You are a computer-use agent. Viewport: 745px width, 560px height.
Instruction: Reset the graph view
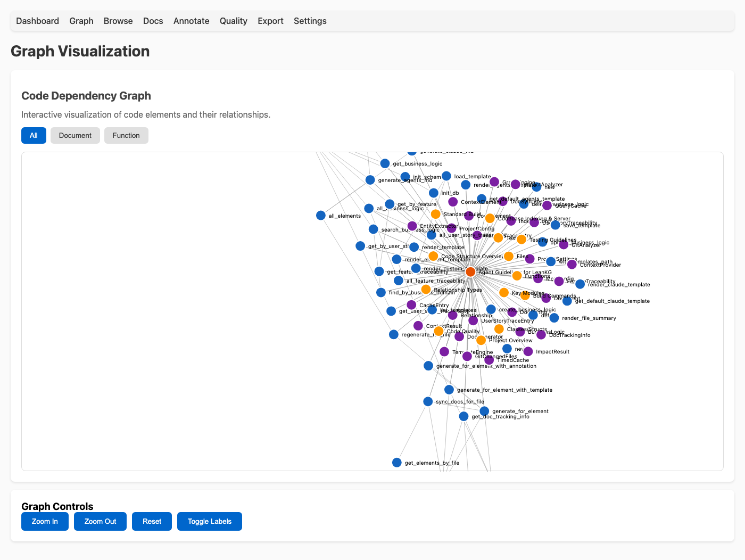click(152, 521)
